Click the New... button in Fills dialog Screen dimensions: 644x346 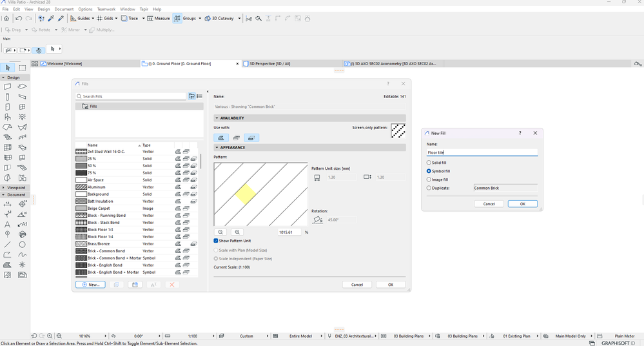click(90, 285)
